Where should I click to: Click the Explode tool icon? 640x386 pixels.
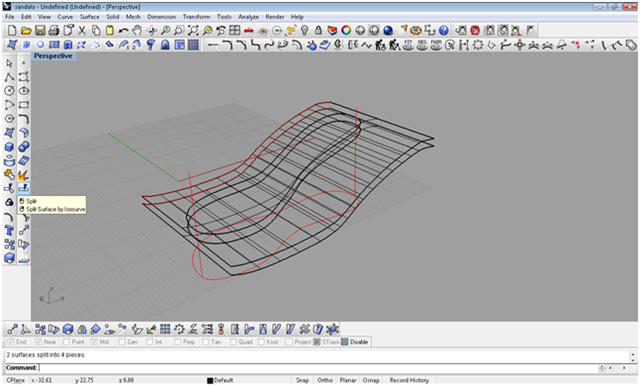[x=24, y=175]
